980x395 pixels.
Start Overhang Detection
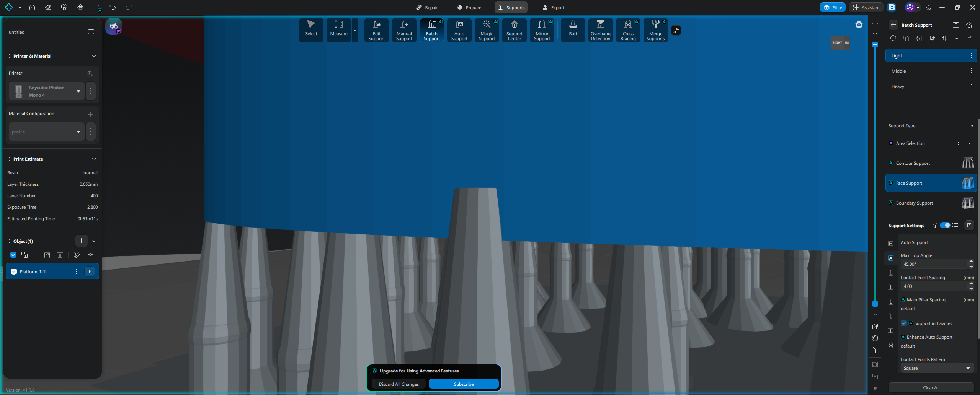601,30
